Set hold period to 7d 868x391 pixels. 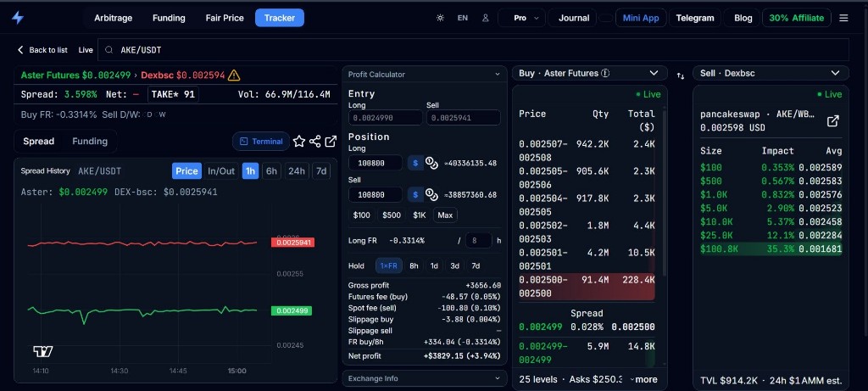(476, 265)
